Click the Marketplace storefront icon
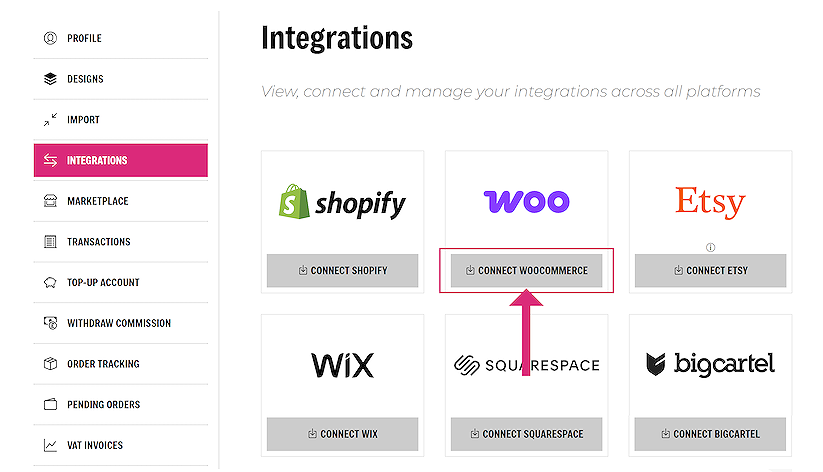The width and height of the screenshot is (823, 472). pyautogui.click(x=50, y=201)
